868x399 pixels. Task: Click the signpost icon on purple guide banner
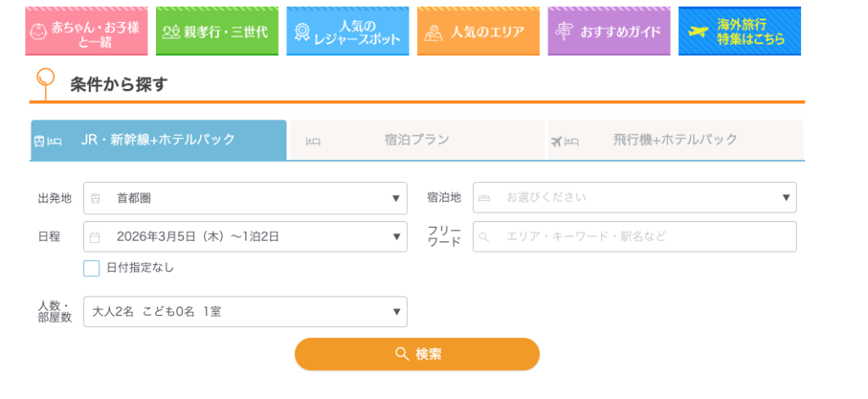click(x=564, y=31)
